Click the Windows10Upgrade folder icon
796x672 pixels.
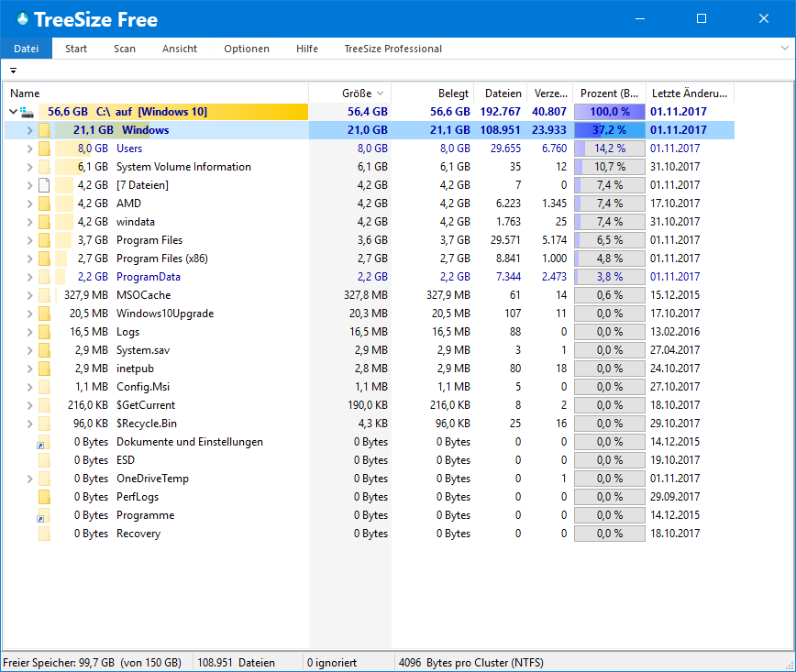[x=45, y=314]
